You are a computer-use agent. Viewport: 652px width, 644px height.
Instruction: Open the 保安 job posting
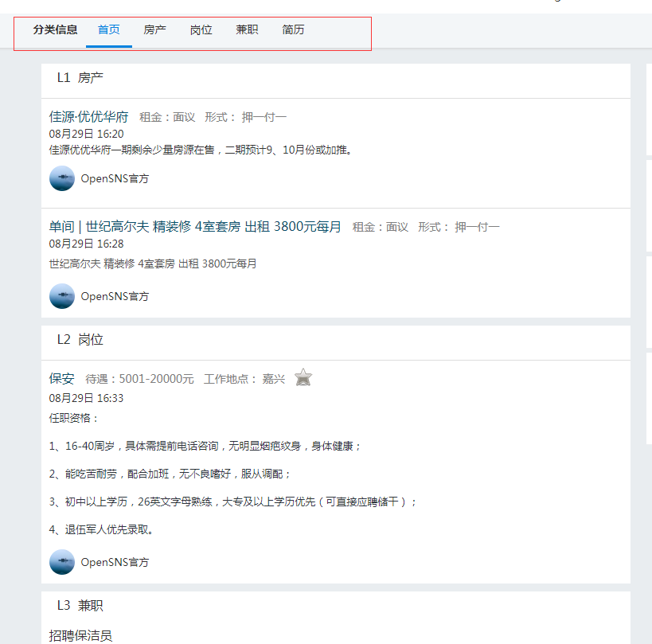61,378
